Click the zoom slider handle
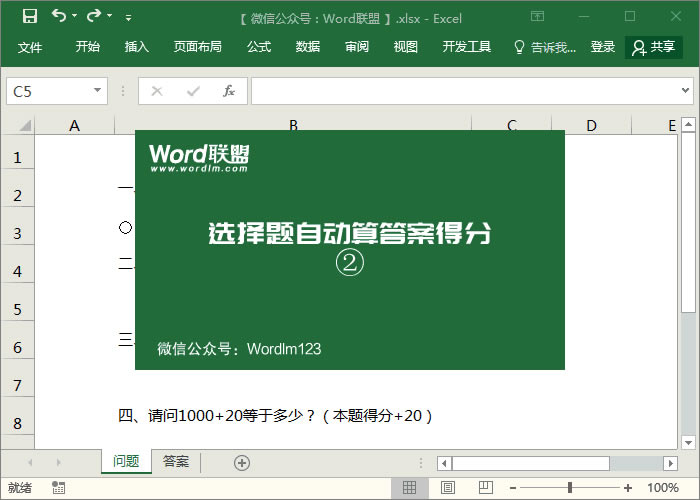 point(569,488)
